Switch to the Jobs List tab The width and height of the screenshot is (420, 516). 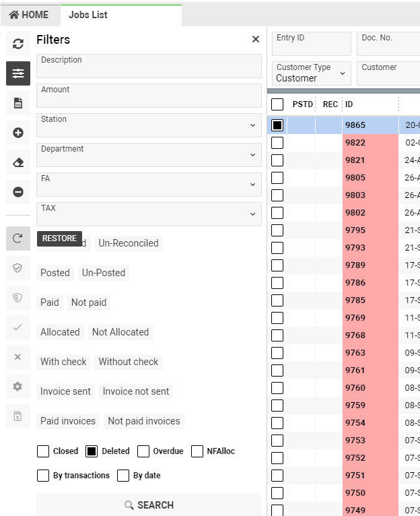point(88,15)
